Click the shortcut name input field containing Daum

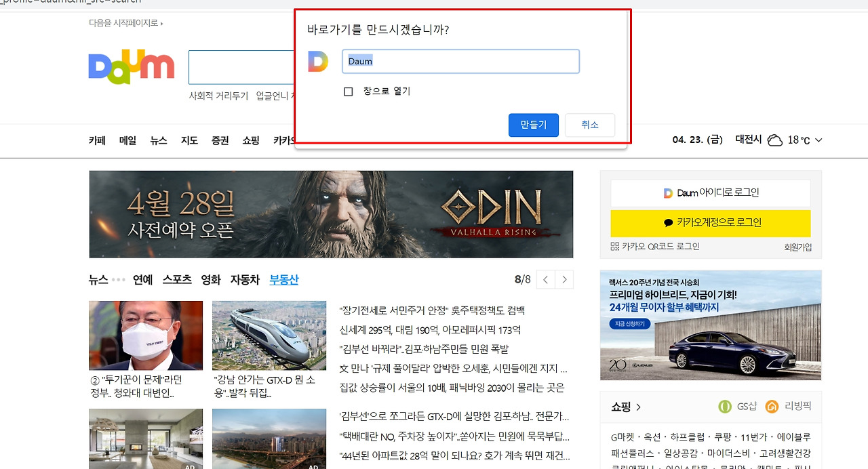point(460,61)
